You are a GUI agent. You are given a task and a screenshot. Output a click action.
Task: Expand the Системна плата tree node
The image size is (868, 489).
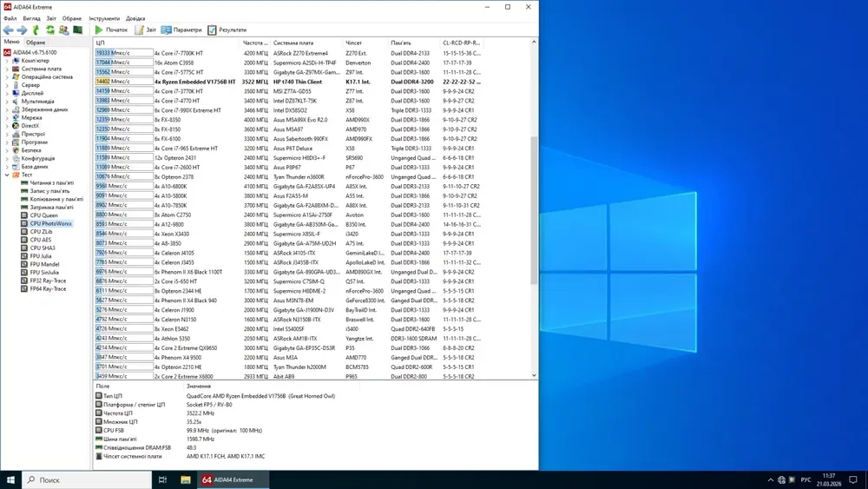7,69
